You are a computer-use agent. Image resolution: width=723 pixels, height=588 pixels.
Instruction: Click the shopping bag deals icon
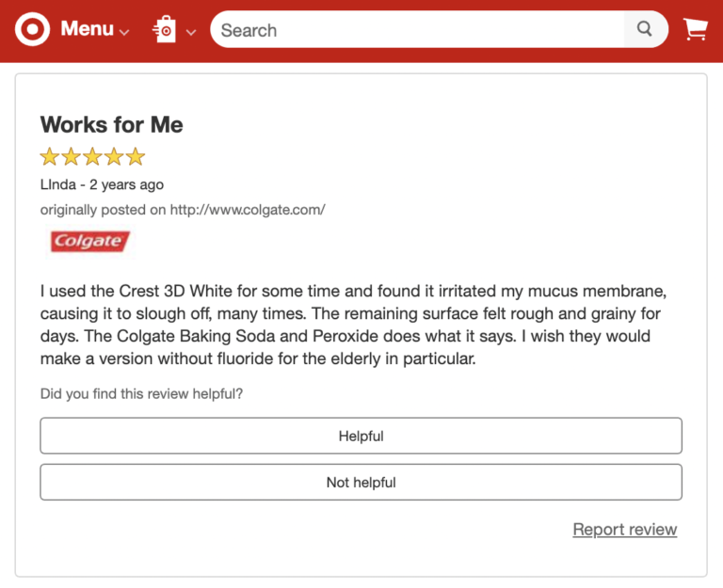click(x=165, y=29)
